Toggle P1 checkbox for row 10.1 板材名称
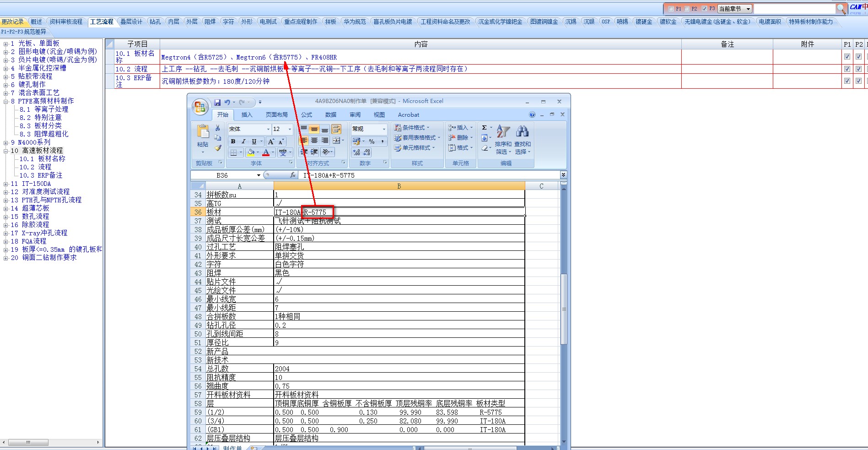 coord(847,57)
